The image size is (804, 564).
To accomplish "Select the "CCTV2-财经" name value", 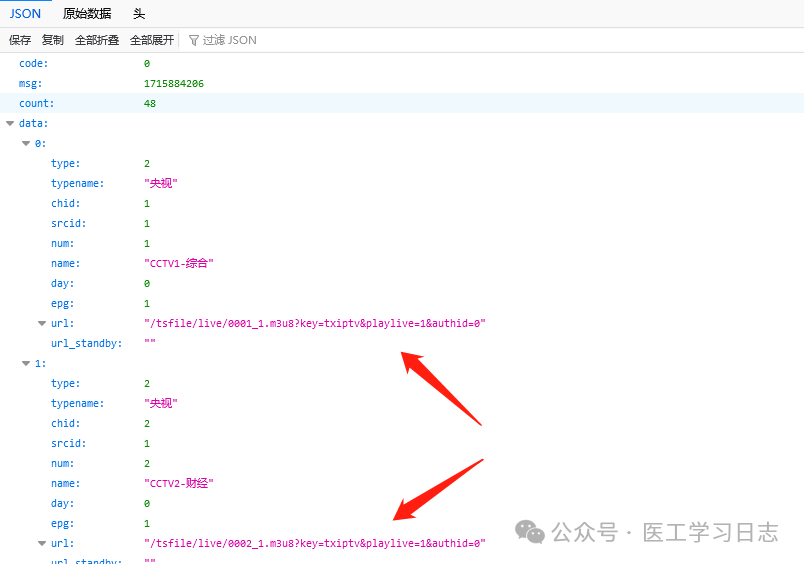I will (178, 484).
